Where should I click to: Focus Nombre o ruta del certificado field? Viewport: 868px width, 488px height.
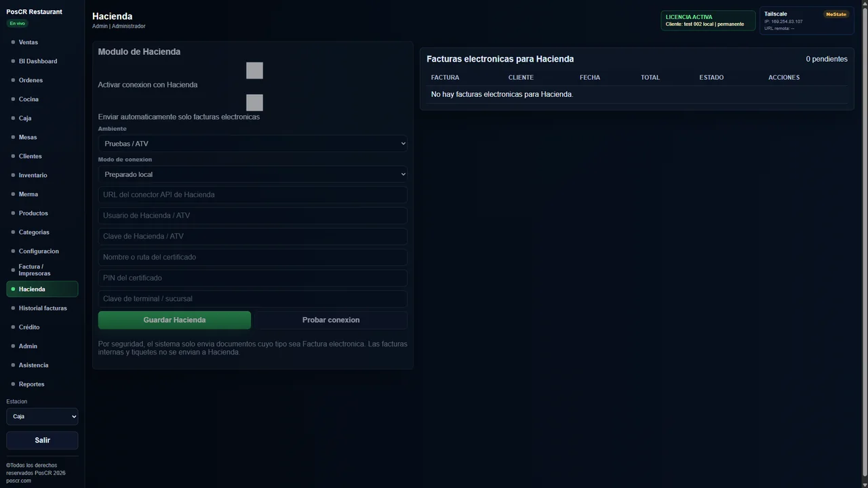coord(253,257)
